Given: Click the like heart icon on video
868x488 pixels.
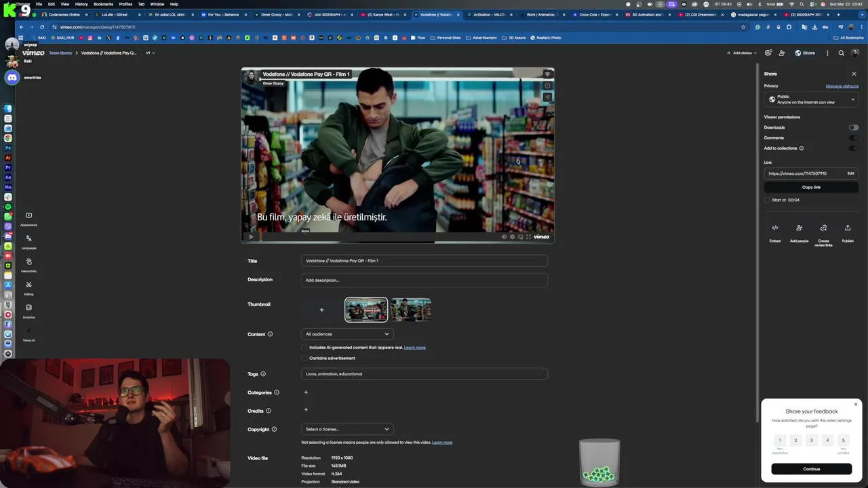Looking at the screenshot, I should point(547,74).
